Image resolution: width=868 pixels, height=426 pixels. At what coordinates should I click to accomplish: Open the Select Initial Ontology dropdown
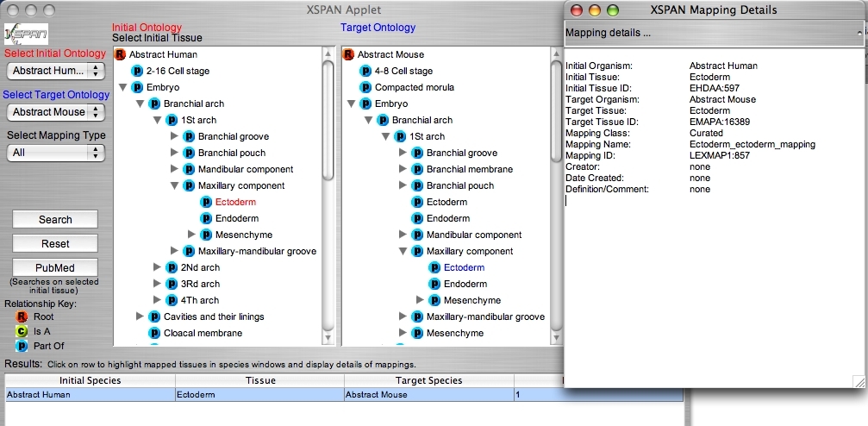tap(55, 71)
